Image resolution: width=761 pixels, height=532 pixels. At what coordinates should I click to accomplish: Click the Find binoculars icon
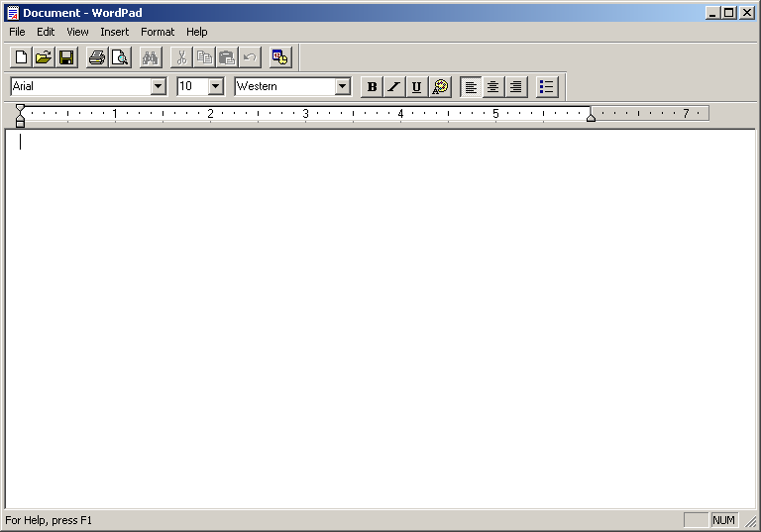click(150, 57)
